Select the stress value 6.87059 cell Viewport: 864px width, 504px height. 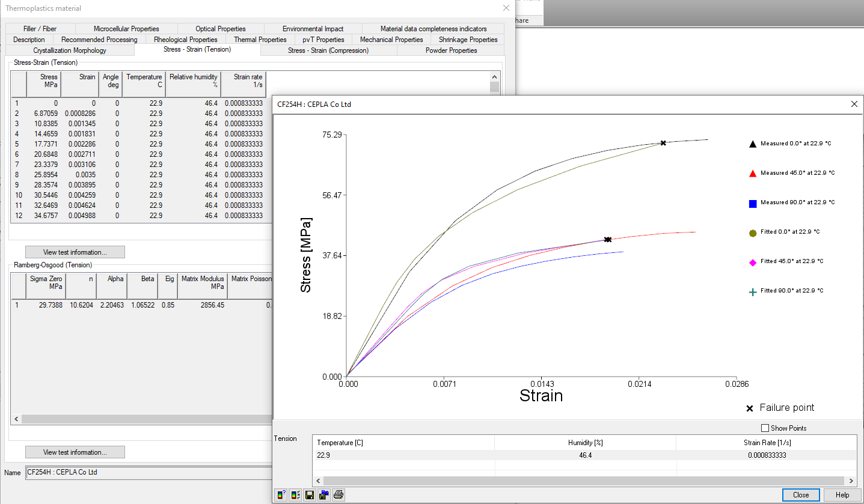point(44,114)
